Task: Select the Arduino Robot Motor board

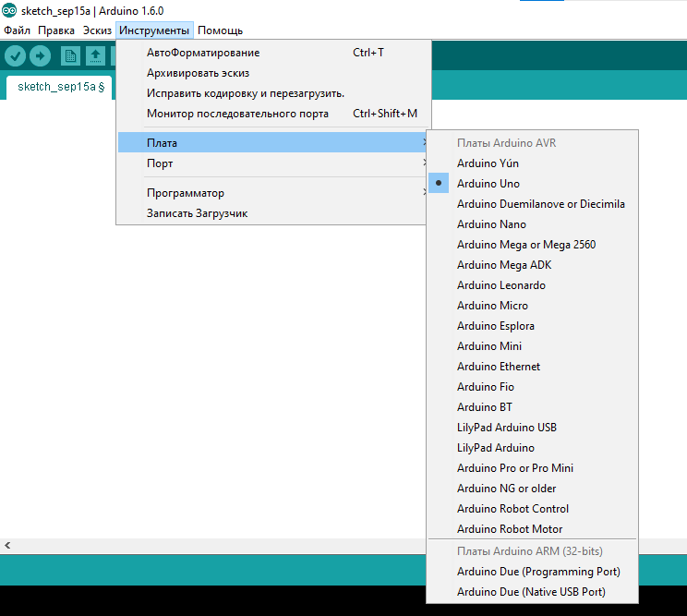Action: (x=533, y=529)
